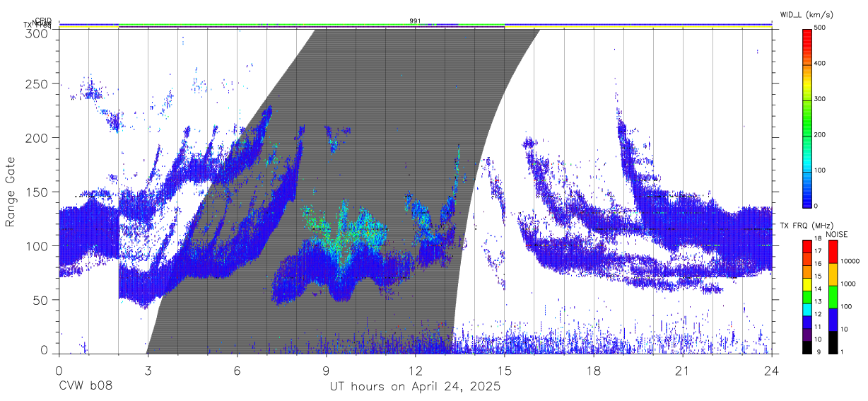Screen dimensions: 868x401
Task: Click the 1 label on NOISE scale
Action: [x=843, y=351]
